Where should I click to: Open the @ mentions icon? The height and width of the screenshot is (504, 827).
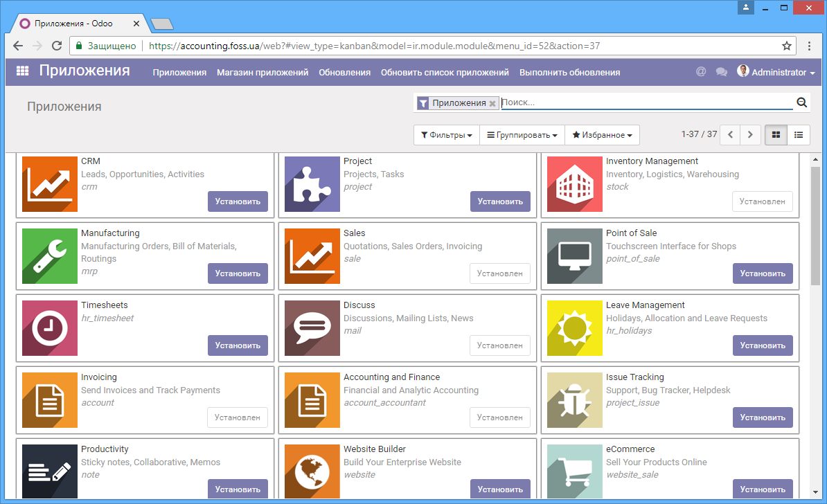point(701,72)
